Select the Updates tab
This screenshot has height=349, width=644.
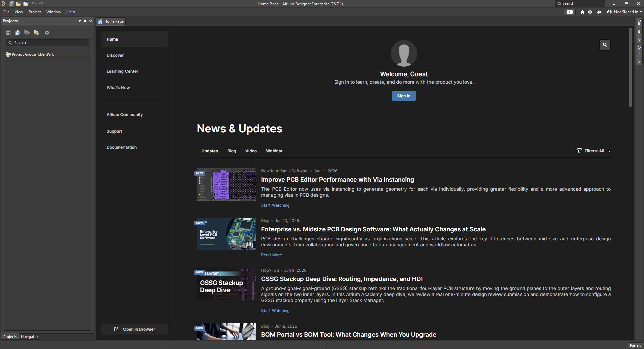pyautogui.click(x=210, y=151)
